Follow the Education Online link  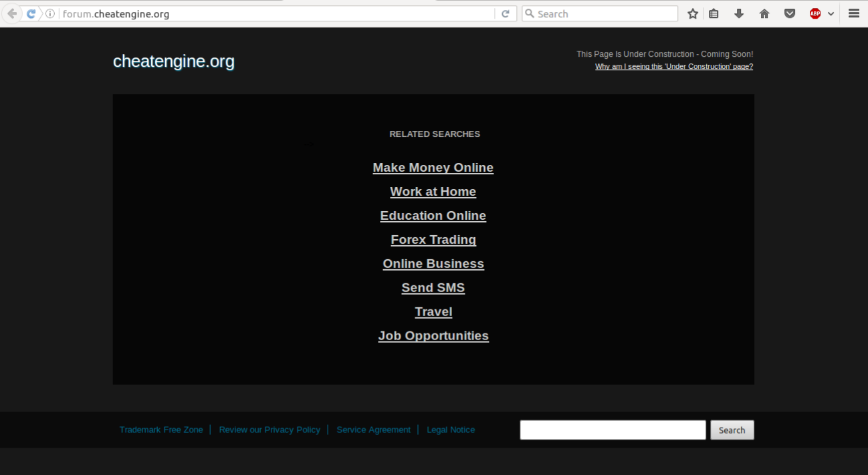[433, 216]
